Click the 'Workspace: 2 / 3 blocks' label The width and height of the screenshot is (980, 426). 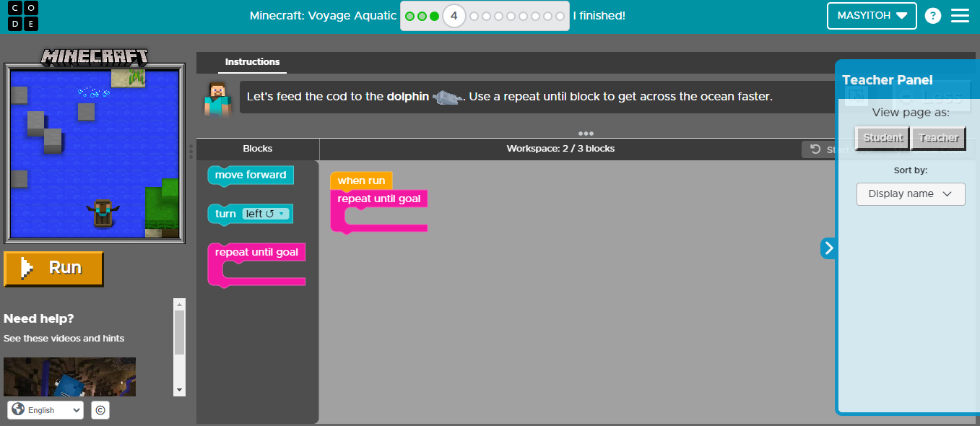tap(560, 149)
